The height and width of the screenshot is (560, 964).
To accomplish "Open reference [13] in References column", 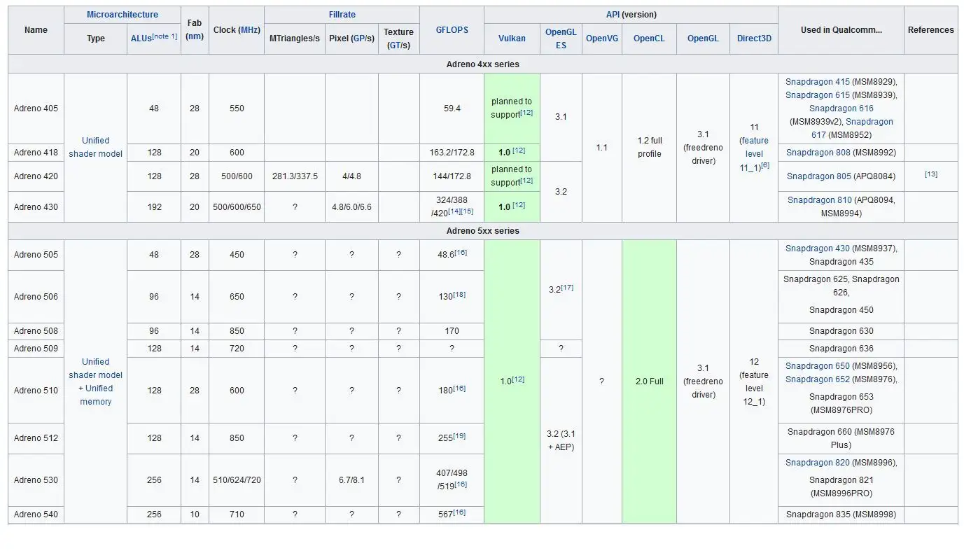I will click(931, 174).
